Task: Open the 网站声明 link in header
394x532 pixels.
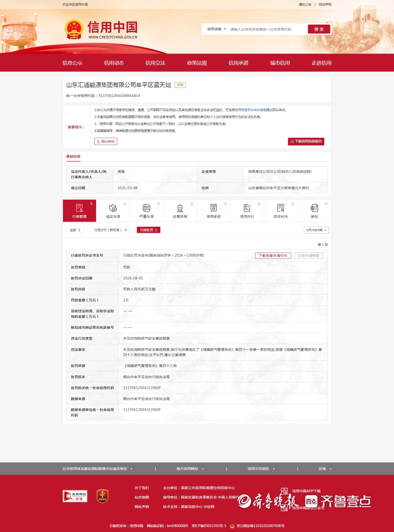Action: (x=325, y=4)
